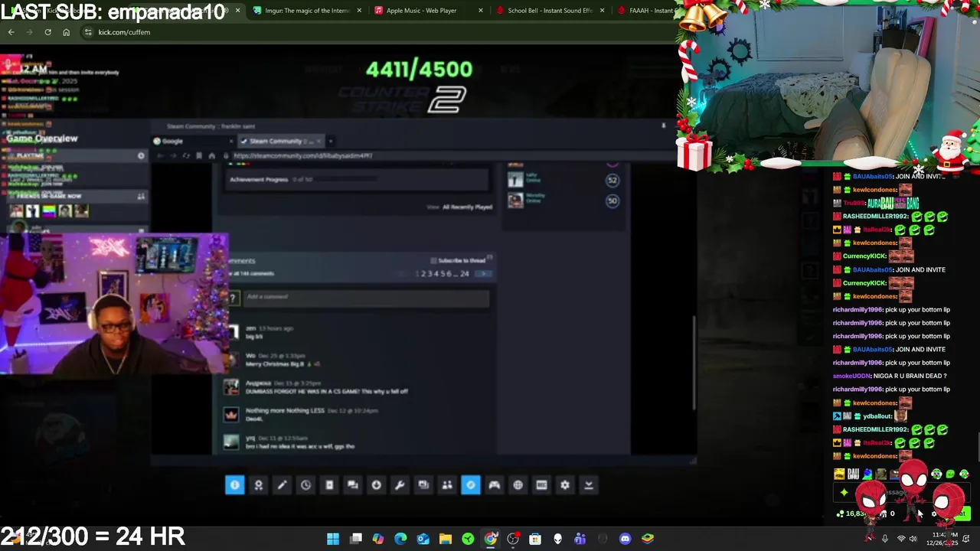
Task: Click Add a comment field
Action: [366, 297]
